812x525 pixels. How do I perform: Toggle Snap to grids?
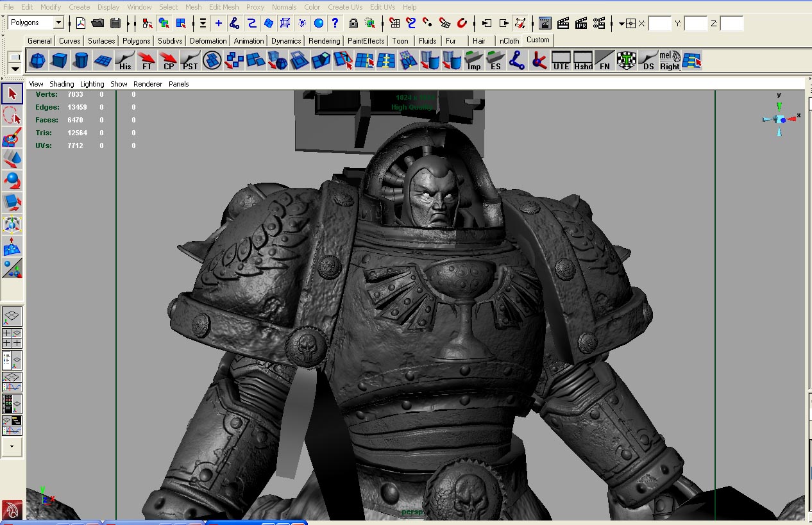pos(395,23)
